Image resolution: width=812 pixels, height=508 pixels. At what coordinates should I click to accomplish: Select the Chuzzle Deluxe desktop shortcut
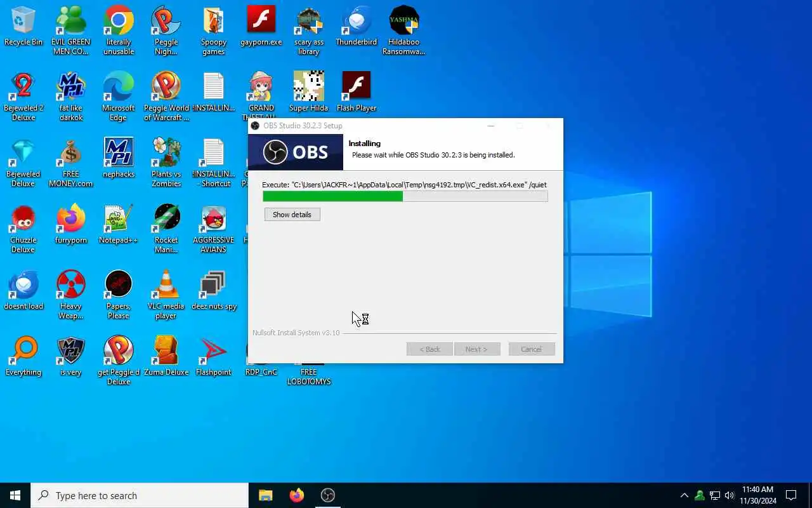click(x=23, y=229)
